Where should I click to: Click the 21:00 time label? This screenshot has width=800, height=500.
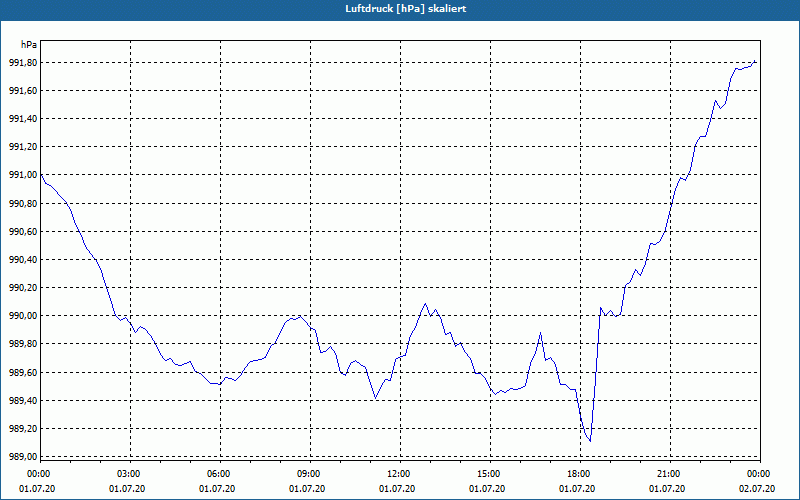670,474
